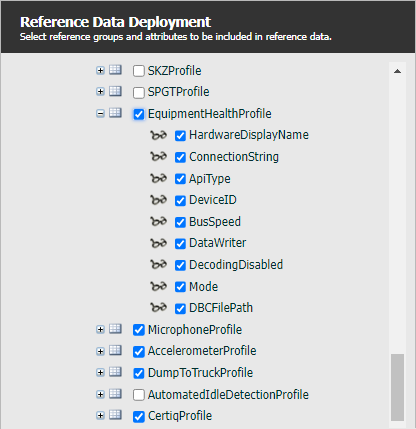Click the table icon beside CertiqProfile
The width and height of the screenshot is (416, 429).
click(x=115, y=415)
